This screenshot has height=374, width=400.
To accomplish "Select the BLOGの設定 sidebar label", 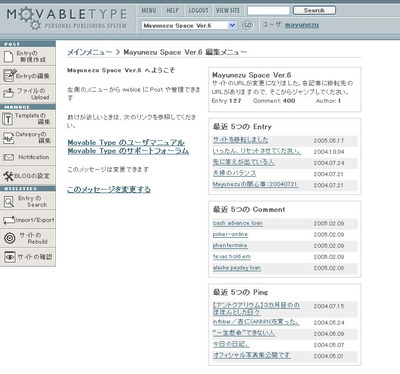I will click(32, 176).
